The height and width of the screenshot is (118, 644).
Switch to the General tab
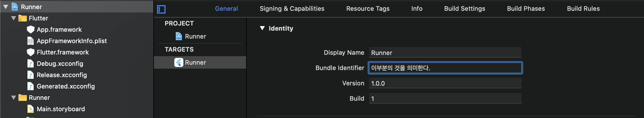[226, 9]
